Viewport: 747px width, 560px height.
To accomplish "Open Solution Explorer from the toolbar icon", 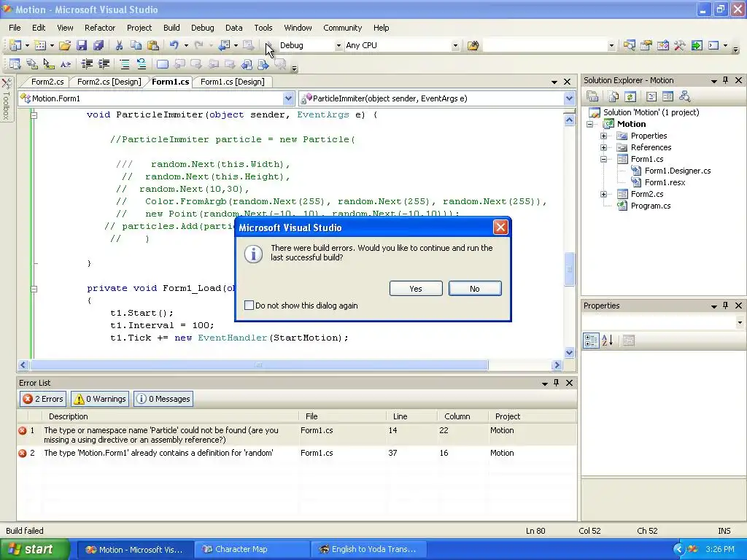I will (x=630, y=45).
